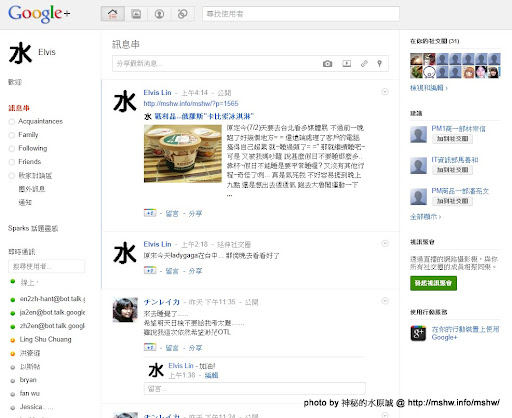Select the Family circle filter

(x=28, y=135)
